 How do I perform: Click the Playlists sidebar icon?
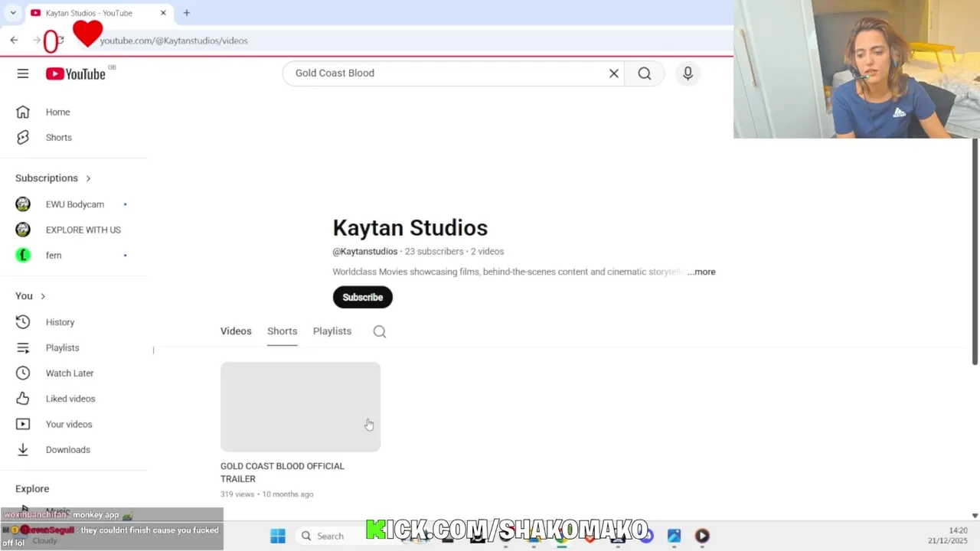[x=23, y=347]
